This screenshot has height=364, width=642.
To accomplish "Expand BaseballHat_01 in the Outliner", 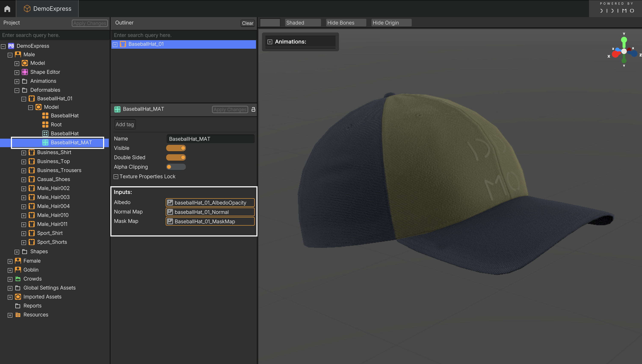I will tap(115, 44).
